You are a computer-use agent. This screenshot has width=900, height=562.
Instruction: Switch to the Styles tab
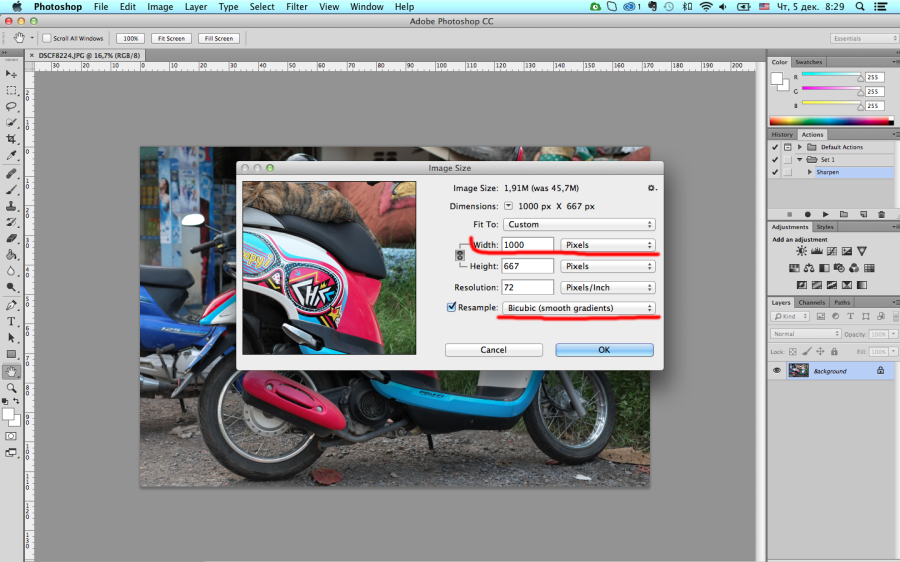825,227
